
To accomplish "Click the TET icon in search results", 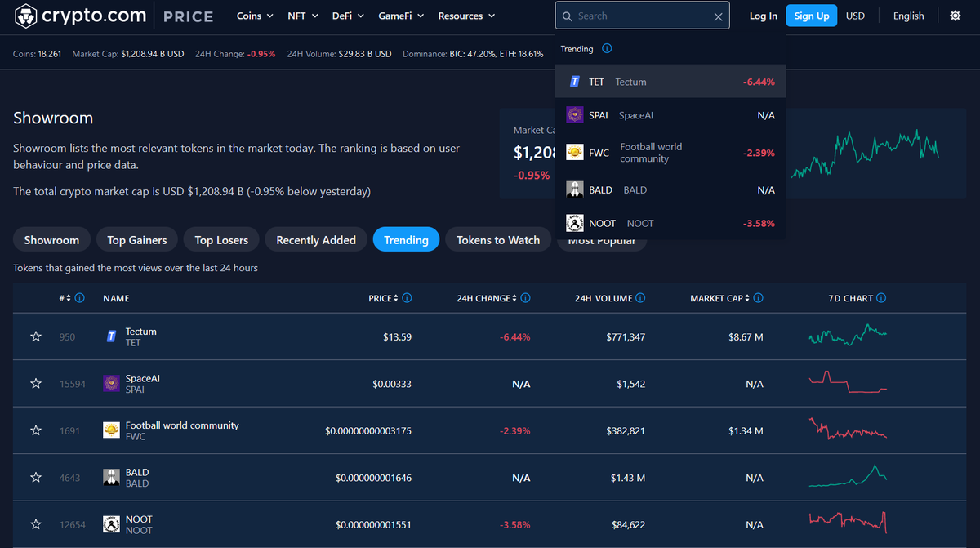I will [x=574, y=82].
